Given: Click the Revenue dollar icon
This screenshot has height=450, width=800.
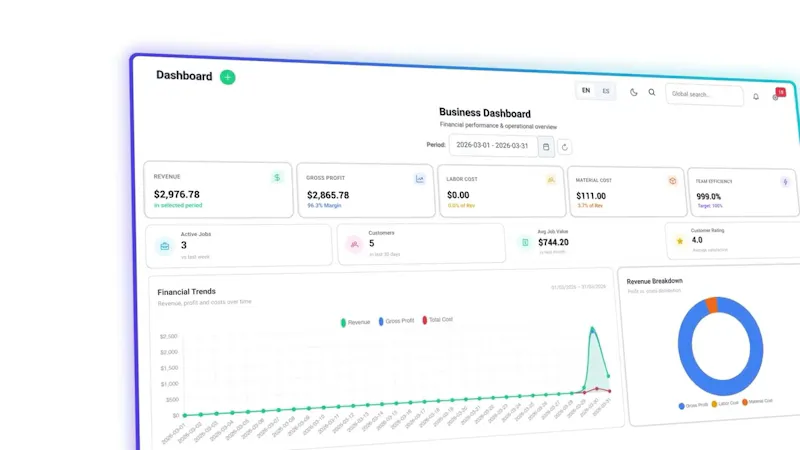Looking at the screenshot, I should coord(277,178).
